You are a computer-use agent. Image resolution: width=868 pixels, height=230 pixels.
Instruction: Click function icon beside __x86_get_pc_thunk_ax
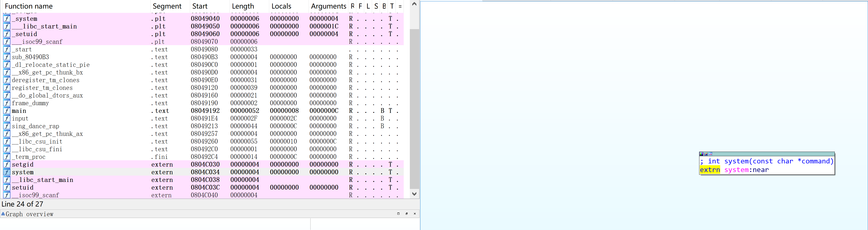click(7, 134)
